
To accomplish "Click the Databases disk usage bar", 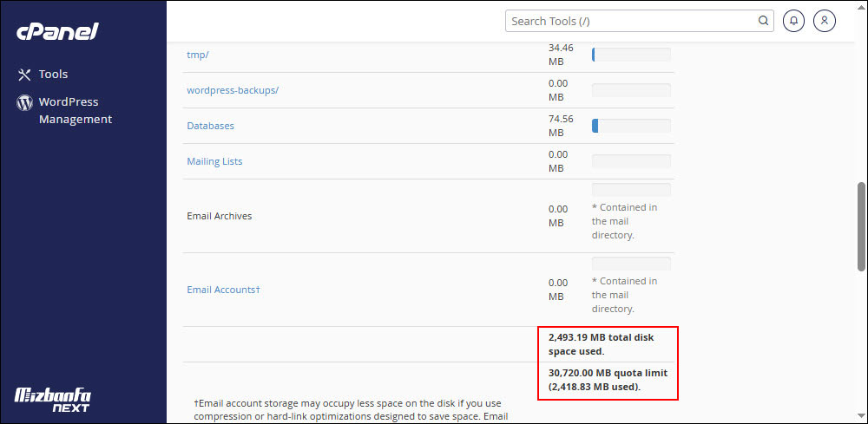I will pyautogui.click(x=631, y=126).
